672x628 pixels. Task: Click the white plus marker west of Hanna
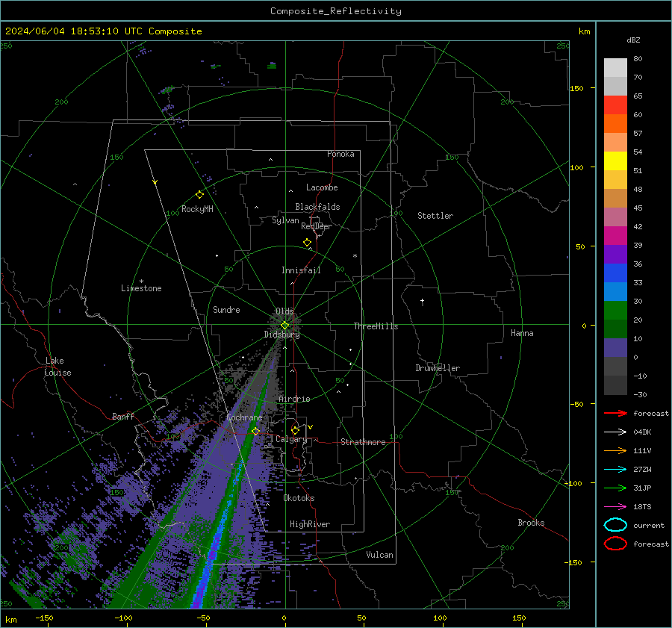(422, 301)
